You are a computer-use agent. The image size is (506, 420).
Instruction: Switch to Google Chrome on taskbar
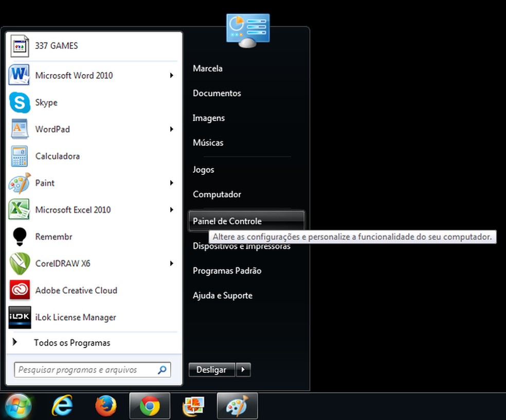150,406
